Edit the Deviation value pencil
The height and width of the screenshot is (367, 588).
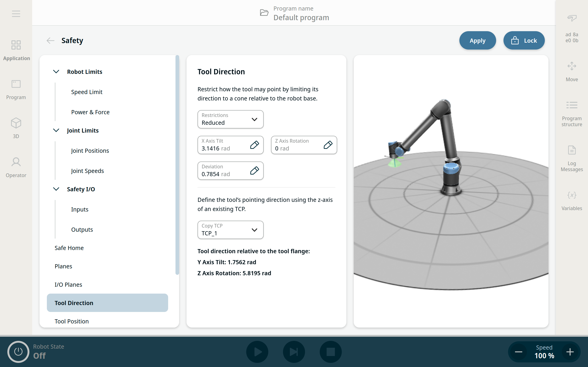coord(254,171)
